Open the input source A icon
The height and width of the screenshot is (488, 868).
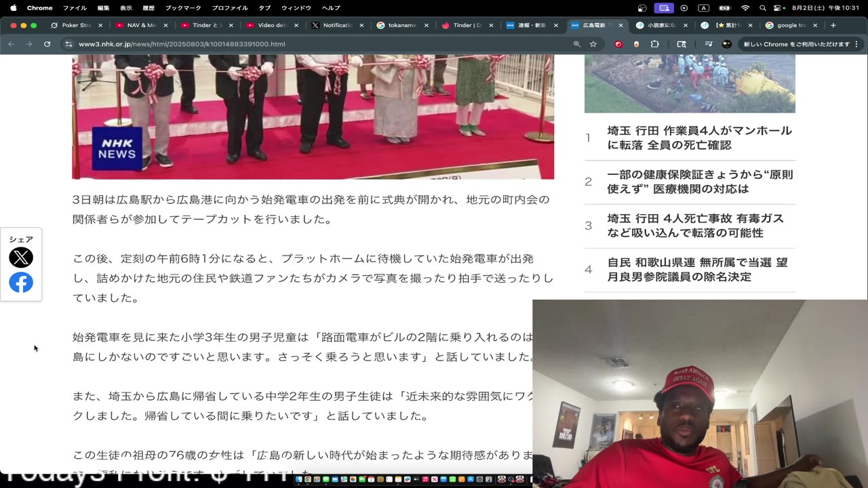point(703,8)
